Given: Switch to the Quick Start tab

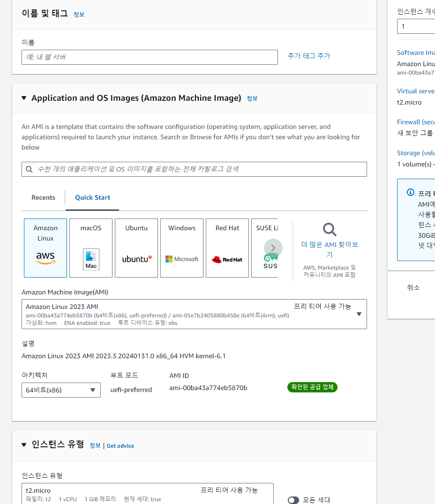Looking at the screenshot, I should point(92,197).
